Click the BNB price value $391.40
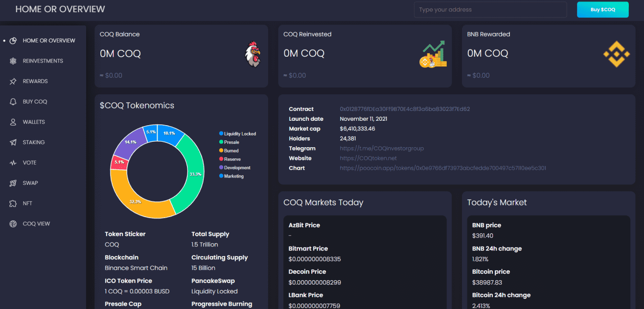Viewport: 644px width, 309px height. (x=483, y=236)
